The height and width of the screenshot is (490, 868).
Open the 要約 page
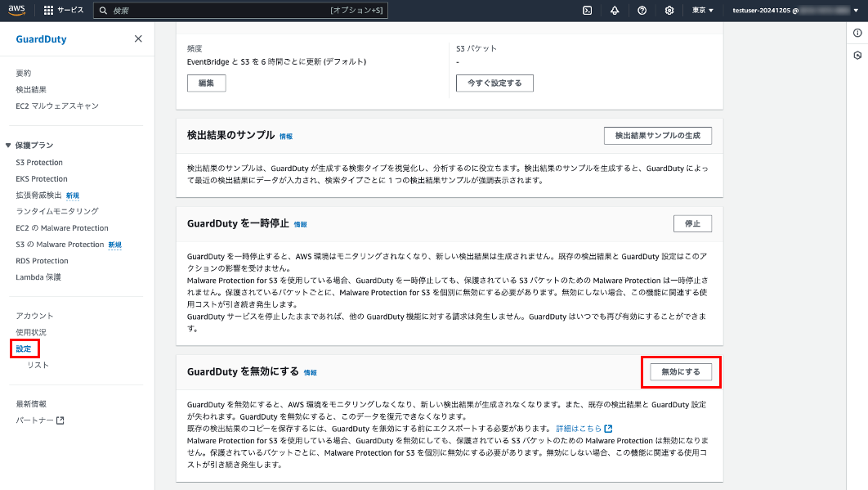tap(23, 73)
